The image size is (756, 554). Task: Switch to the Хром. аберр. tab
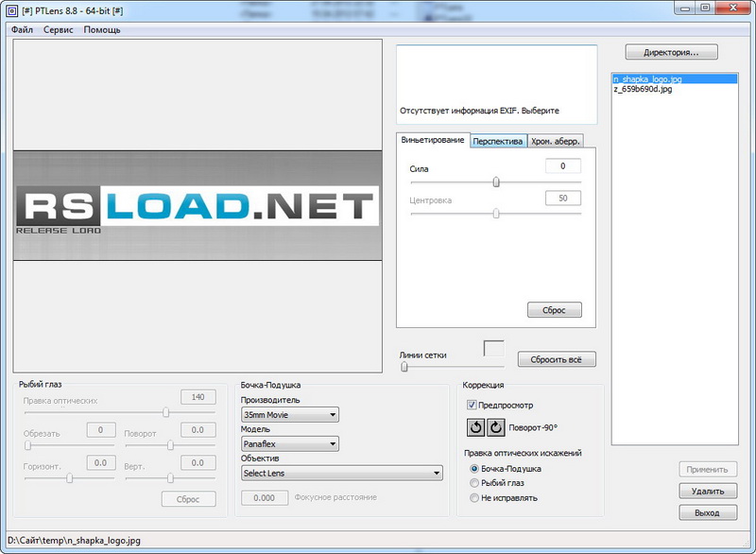[x=556, y=141]
